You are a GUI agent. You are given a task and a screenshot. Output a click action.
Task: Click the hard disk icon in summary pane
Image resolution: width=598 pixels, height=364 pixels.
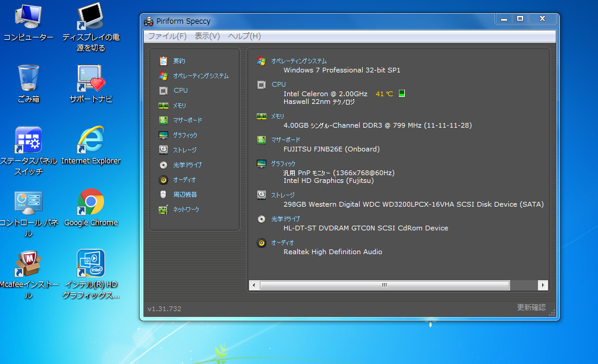(x=261, y=195)
